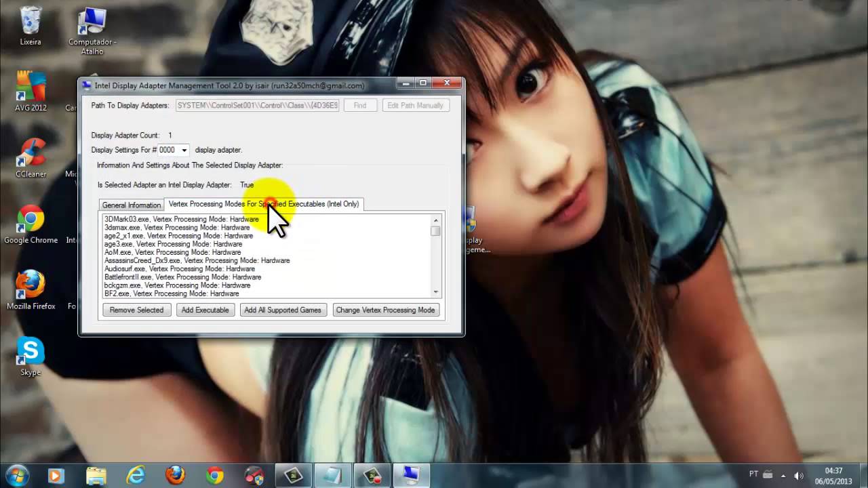Open the Lixeira recycle bin desktop icon
Screen dimensions: 868x488
pos(31,26)
